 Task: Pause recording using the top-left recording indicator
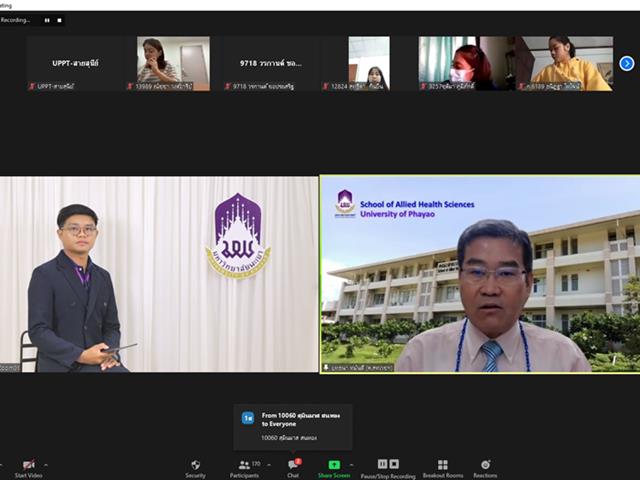[x=47, y=20]
